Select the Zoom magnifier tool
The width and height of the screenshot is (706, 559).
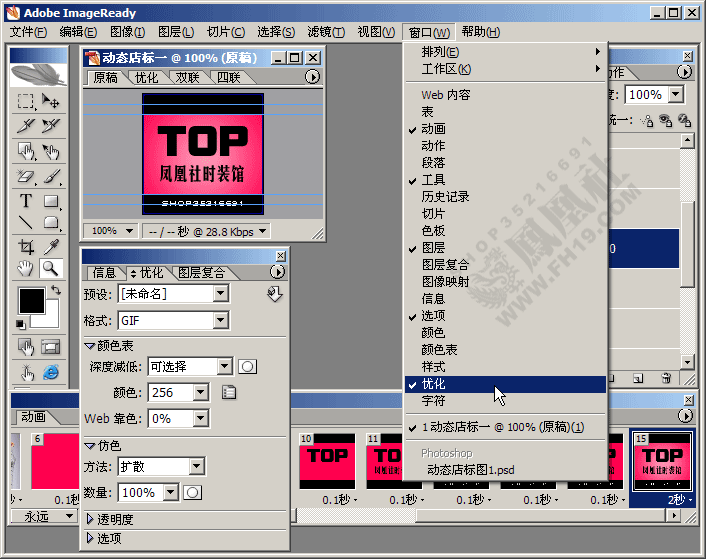pos(50,269)
